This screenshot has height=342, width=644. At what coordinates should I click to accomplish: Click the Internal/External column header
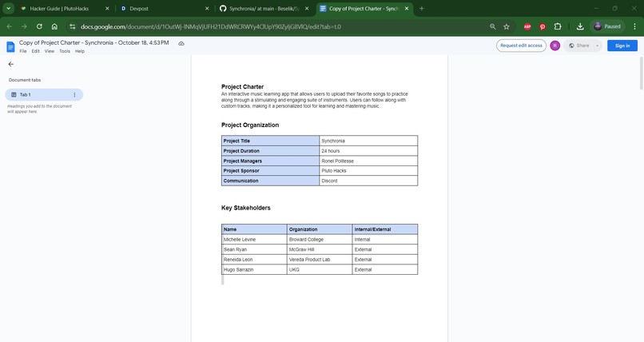coord(385,229)
